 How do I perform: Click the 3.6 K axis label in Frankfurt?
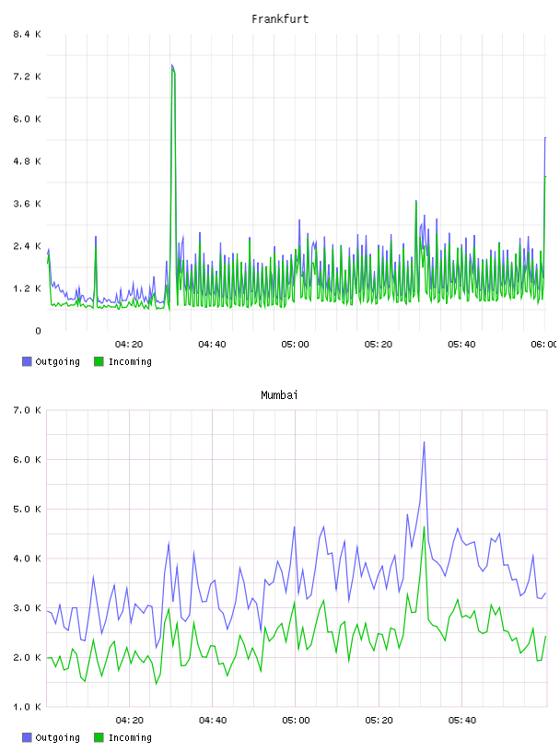tap(28, 204)
